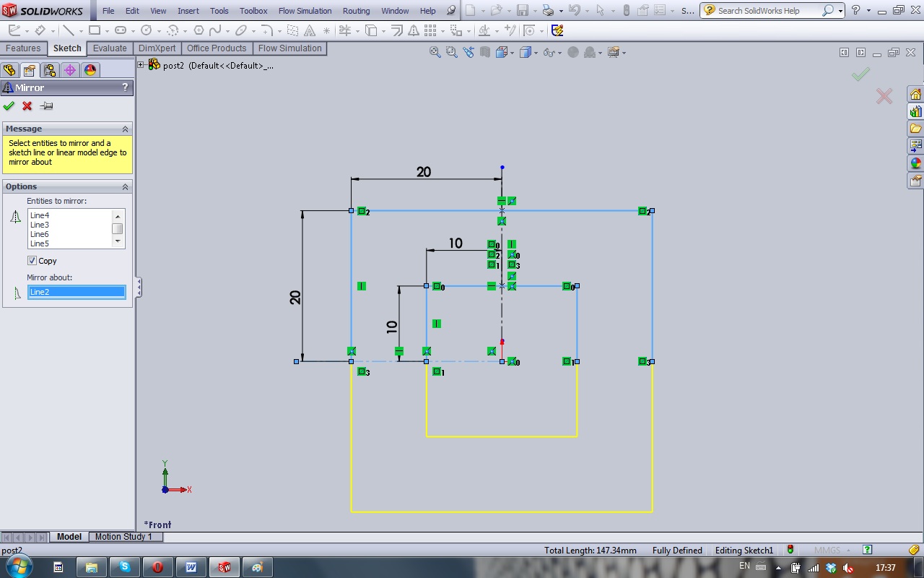This screenshot has height=578, width=924.
Task: Switch to the Motion Study 1 tab
Action: click(x=123, y=537)
